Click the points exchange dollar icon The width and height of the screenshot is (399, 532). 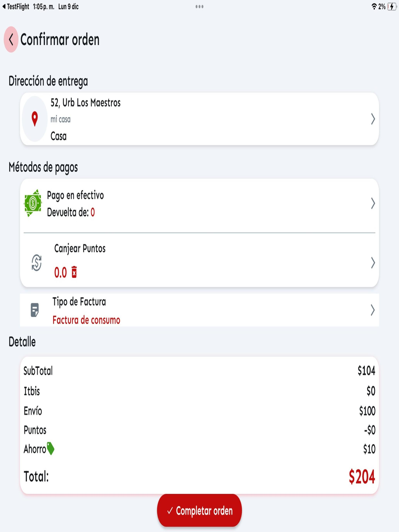(x=36, y=263)
